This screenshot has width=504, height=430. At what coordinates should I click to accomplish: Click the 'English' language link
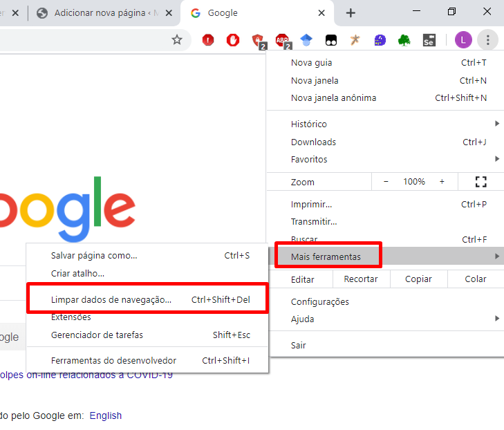pyautogui.click(x=105, y=415)
